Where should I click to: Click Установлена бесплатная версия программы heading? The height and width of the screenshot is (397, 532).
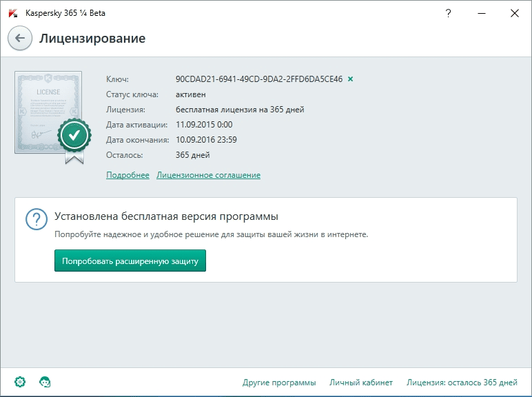tap(167, 216)
